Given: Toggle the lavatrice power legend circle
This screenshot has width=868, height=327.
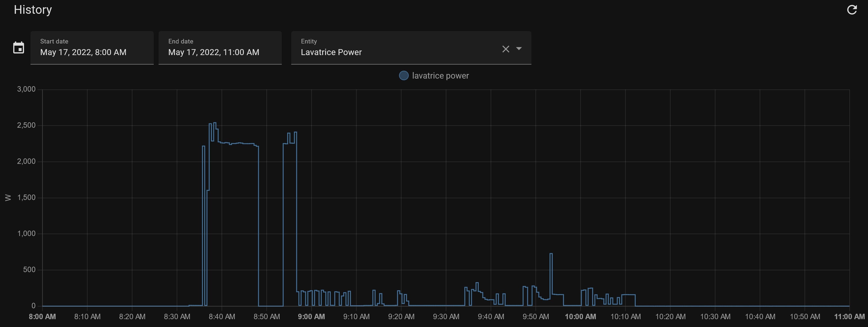Looking at the screenshot, I should tap(404, 76).
